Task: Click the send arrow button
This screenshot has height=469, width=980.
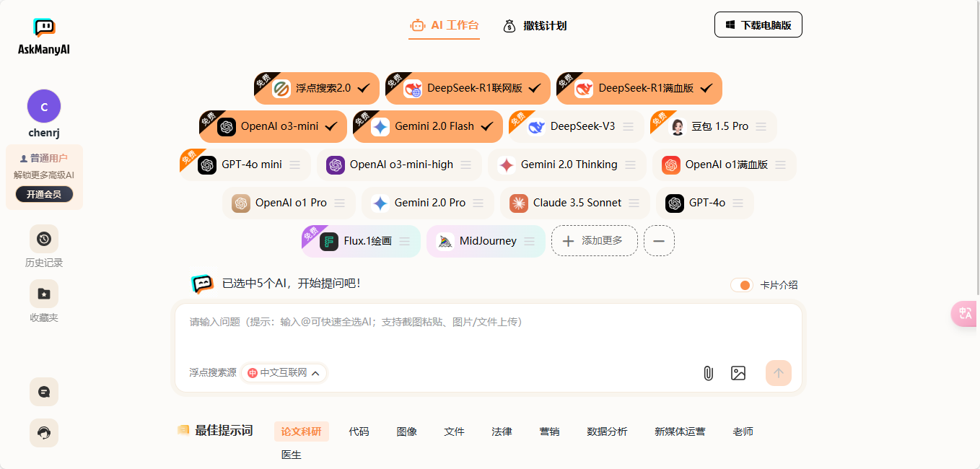Action: [x=779, y=373]
